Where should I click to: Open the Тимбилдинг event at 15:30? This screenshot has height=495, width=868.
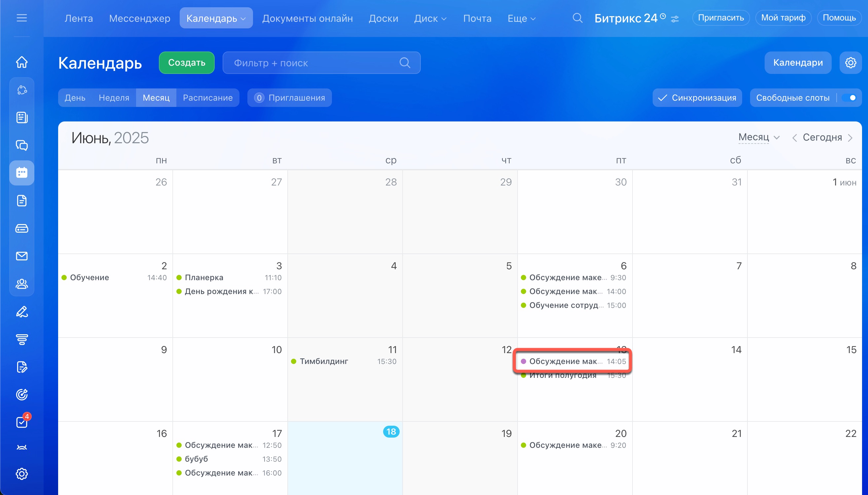[x=344, y=361]
